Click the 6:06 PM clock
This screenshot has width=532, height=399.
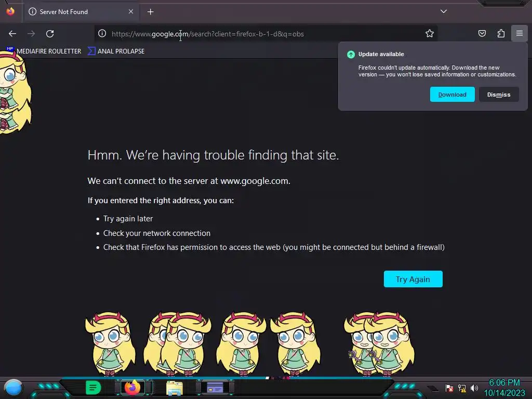point(504,383)
